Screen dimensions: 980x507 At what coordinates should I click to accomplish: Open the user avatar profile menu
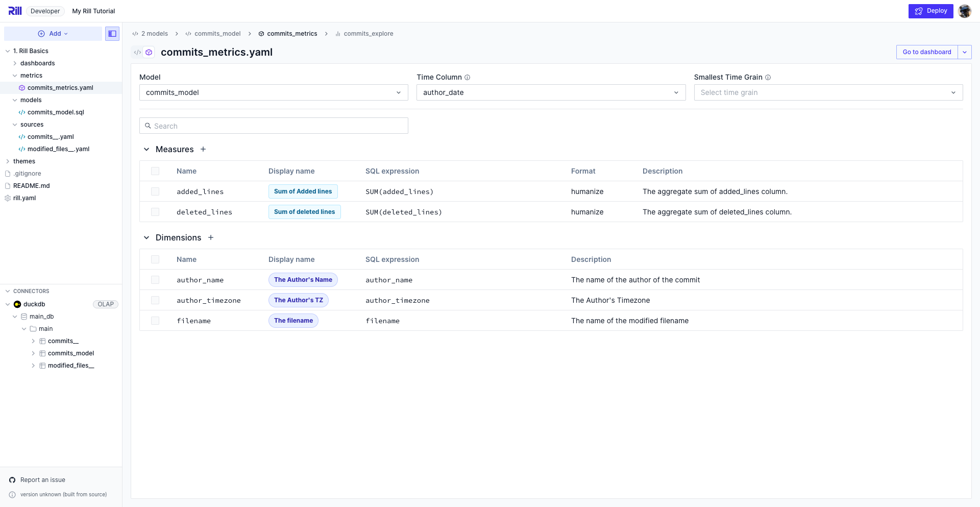[x=964, y=11]
